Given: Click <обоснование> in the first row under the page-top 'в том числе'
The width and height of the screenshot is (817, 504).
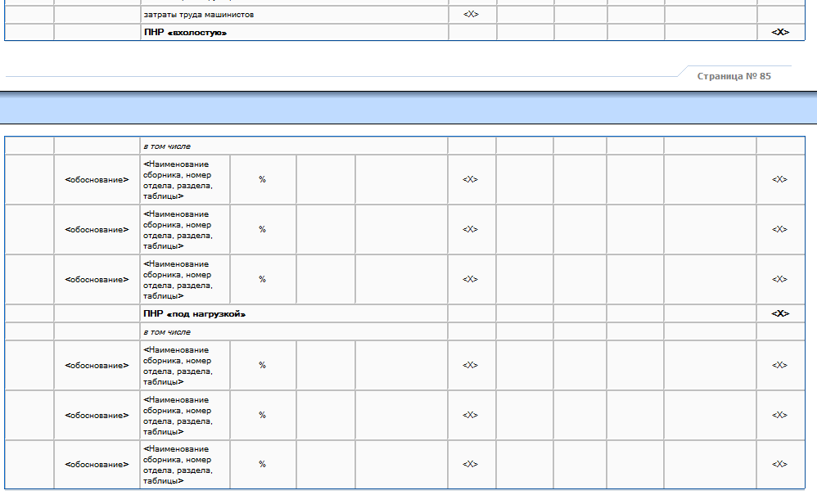Looking at the screenshot, I should pos(97,180).
